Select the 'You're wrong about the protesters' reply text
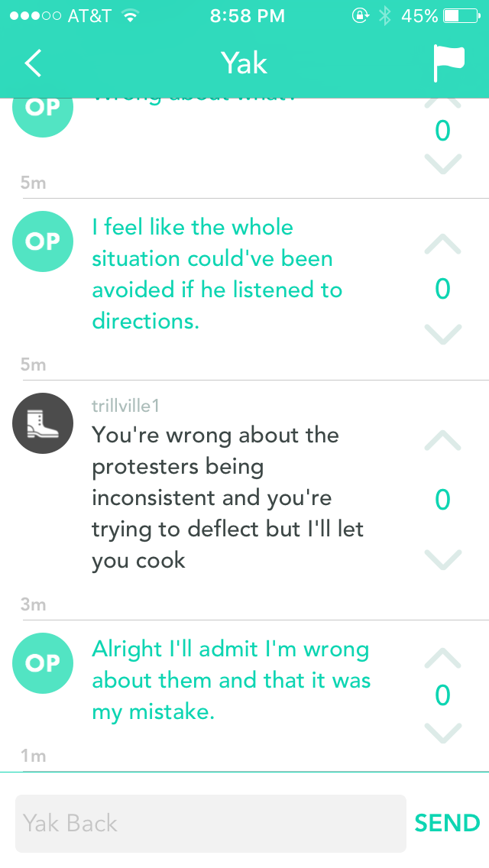 (228, 497)
